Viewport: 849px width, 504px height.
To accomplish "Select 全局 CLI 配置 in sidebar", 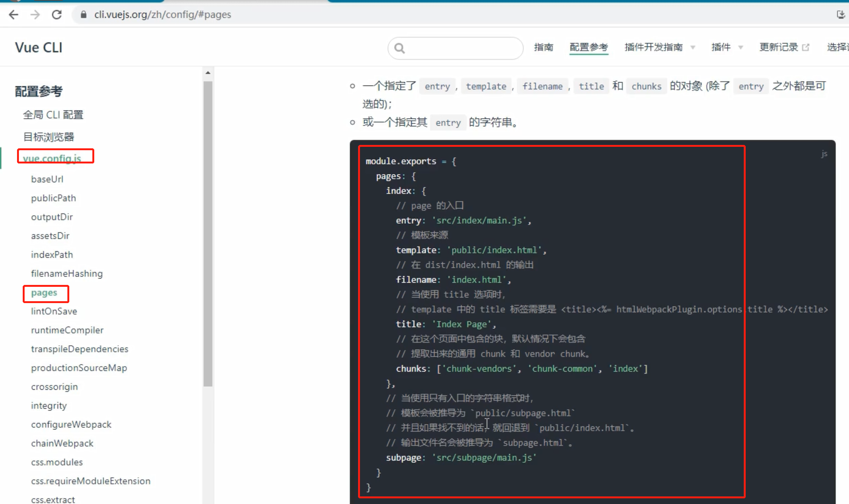I will [53, 115].
